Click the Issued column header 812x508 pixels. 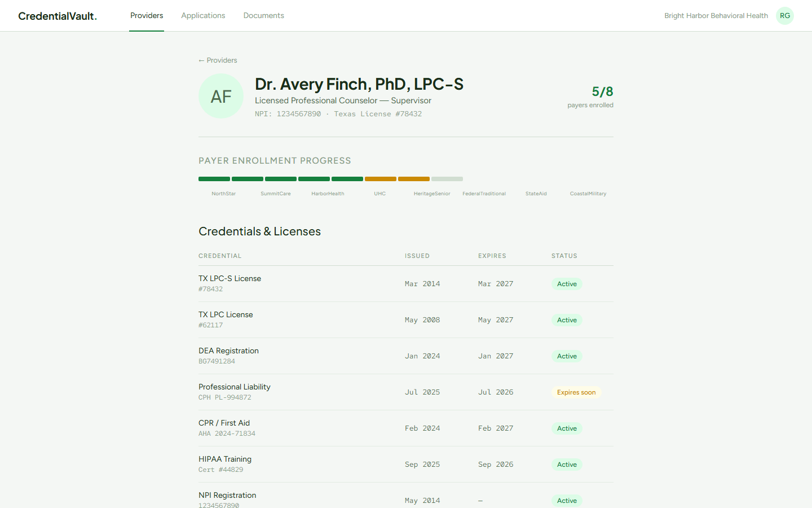point(417,256)
